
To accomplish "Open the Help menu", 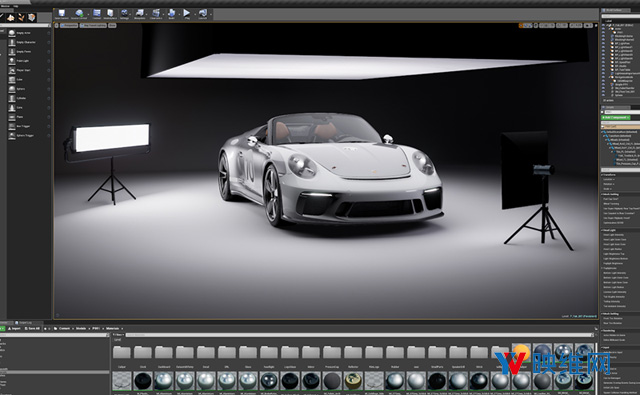I will [16, 6].
